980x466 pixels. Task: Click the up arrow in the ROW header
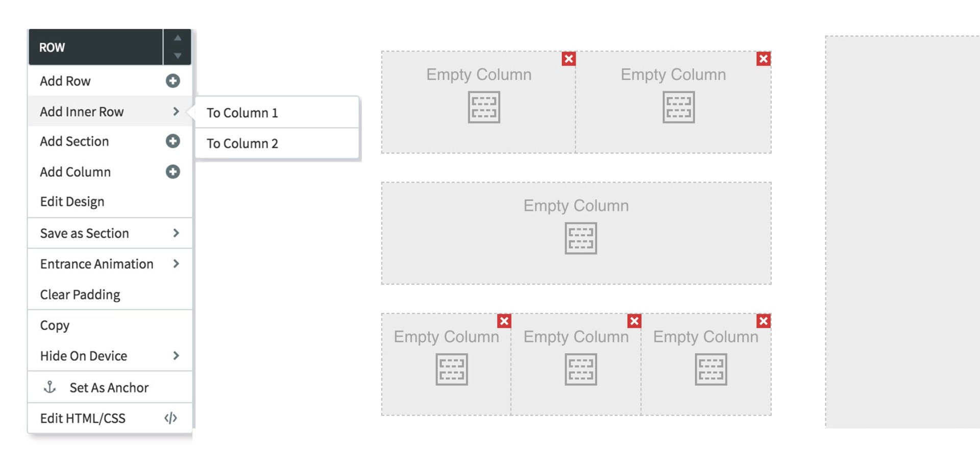coord(177,37)
